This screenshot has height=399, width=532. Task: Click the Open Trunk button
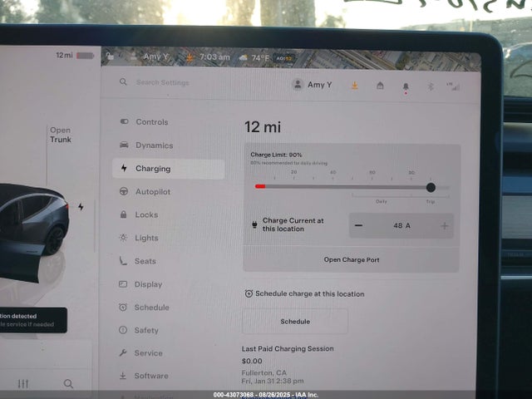click(x=61, y=135)
